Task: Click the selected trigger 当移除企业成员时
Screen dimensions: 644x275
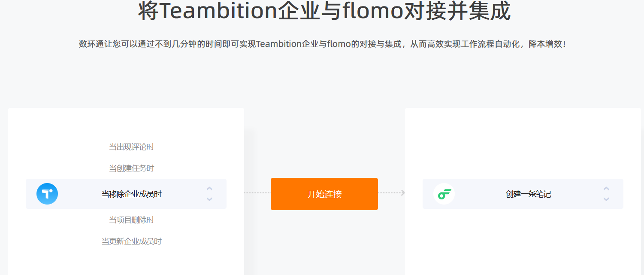Action: pyautogui.click(x=131, y=194)
